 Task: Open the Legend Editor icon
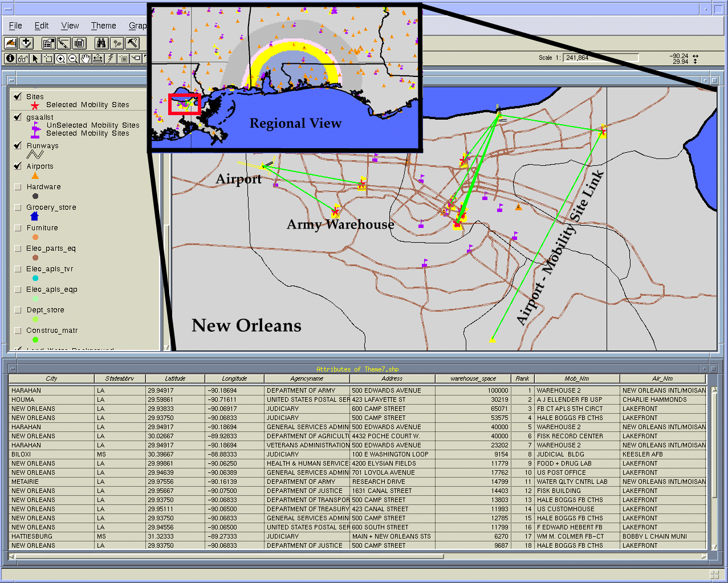[63, 43]
